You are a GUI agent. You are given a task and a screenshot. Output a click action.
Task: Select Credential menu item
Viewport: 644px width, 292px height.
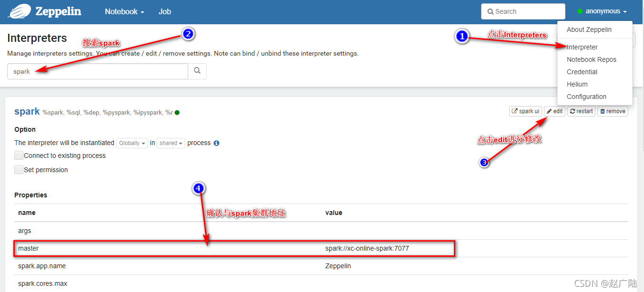(x=582, y=72)
